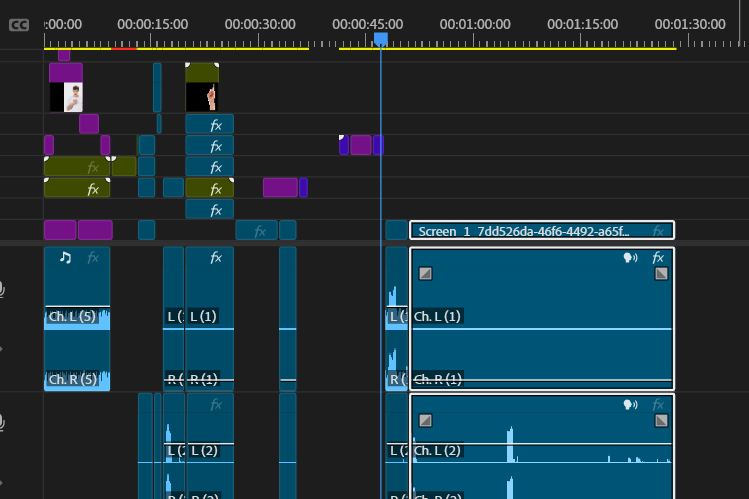Viewport: 749px width, 499px height.
Task: Click the 00:01:15:00 timecode on the ruler
Action: (582, 24)
